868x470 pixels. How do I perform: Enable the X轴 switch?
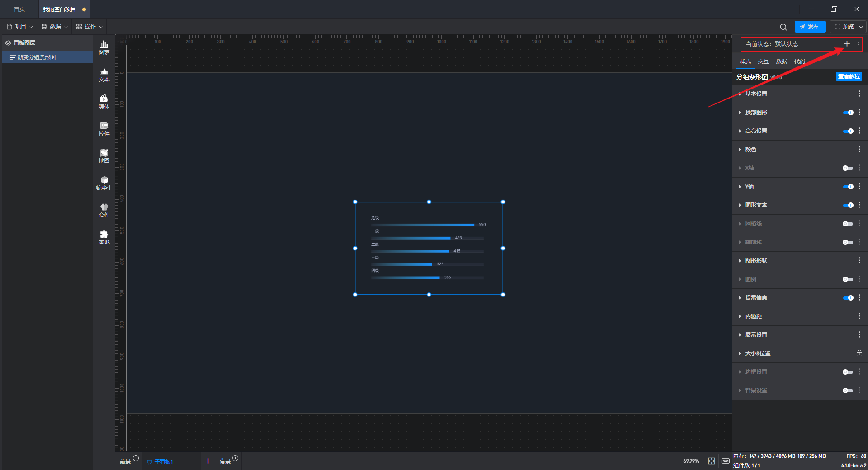click(848, 168)
